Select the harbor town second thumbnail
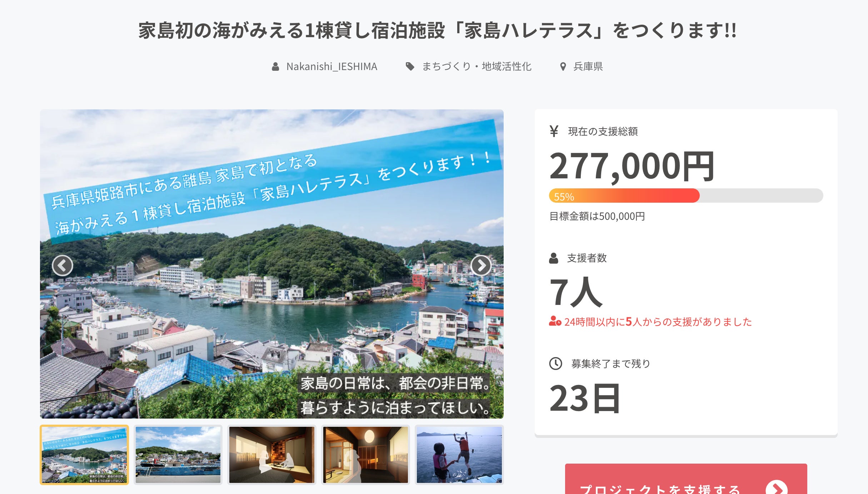Screen dimensions: 868x494 tap(178, 455)
